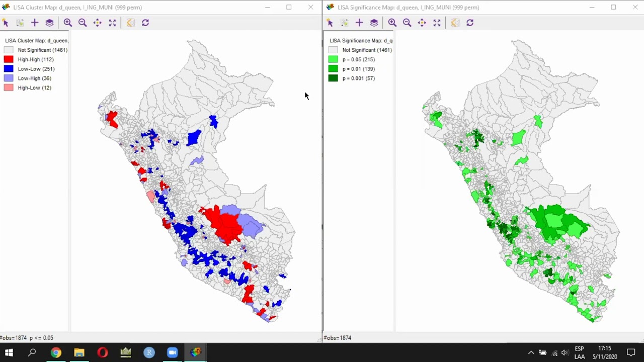644x362 pixels.
Task: Click Add Map Layer plus icon in Cluster Map
Action: pyautogui.click(x=35, y=23)
